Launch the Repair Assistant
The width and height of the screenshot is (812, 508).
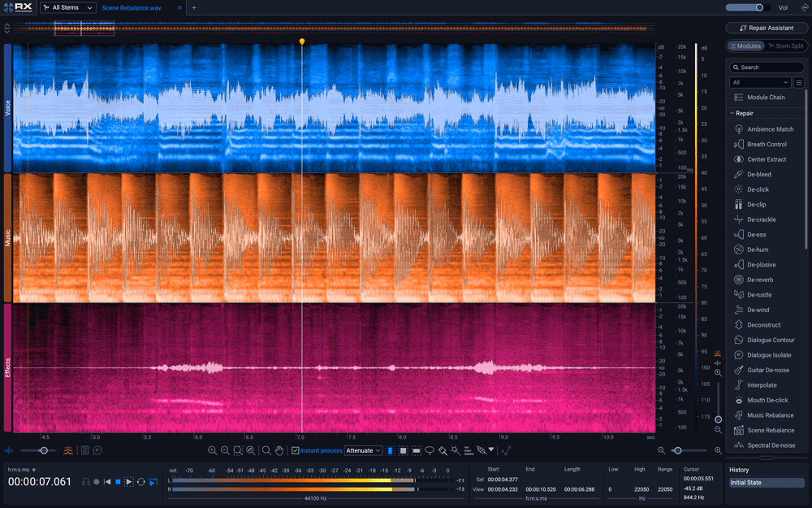767,28
